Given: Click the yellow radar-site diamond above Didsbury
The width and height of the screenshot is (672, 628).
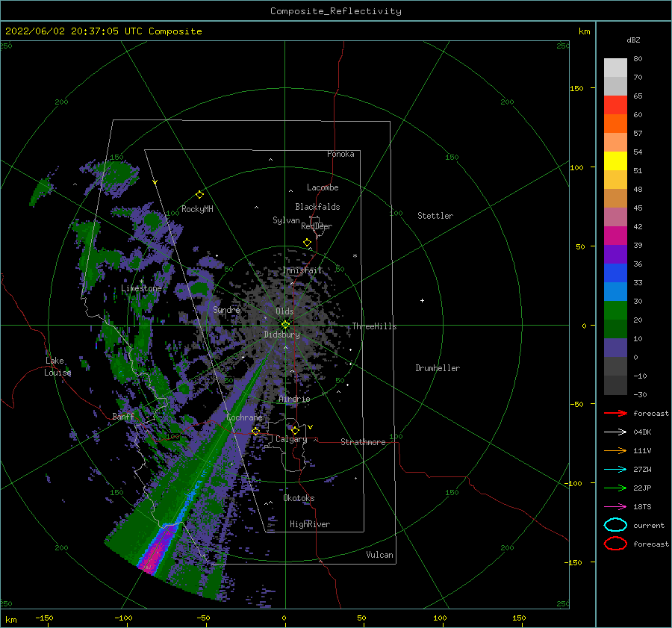Looking at the screenshot, I should 285,325.
